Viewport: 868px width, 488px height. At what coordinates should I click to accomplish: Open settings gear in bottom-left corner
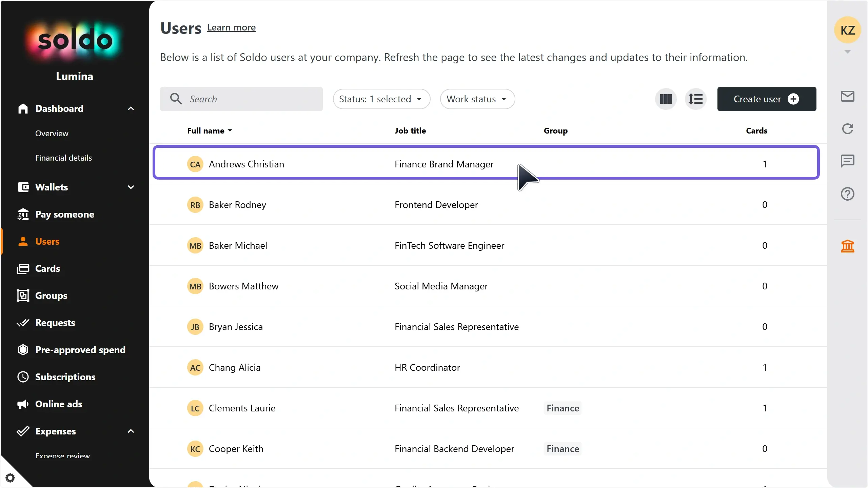[11, 478]
